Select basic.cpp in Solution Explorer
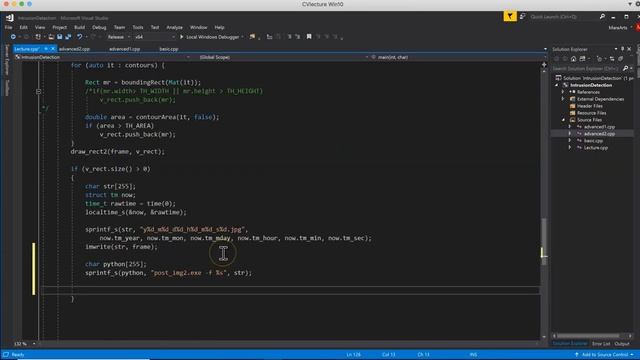The image size is (640, 360). point(593,141)
